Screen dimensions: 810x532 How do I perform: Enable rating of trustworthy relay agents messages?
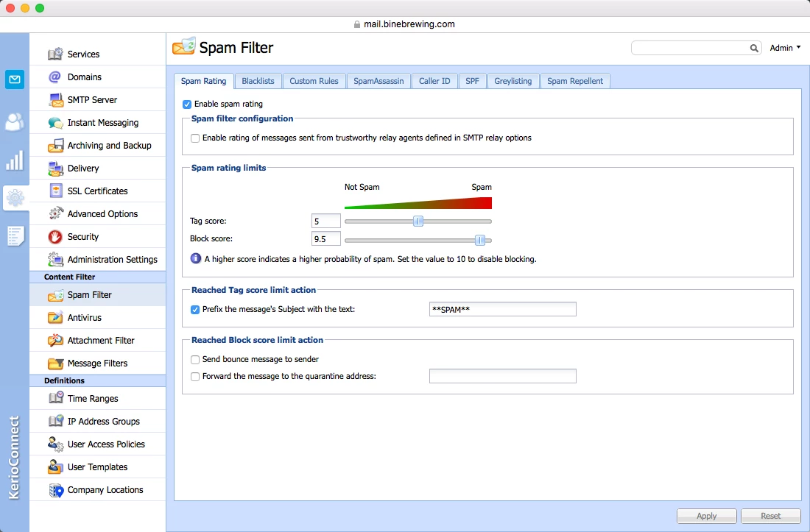195,138
